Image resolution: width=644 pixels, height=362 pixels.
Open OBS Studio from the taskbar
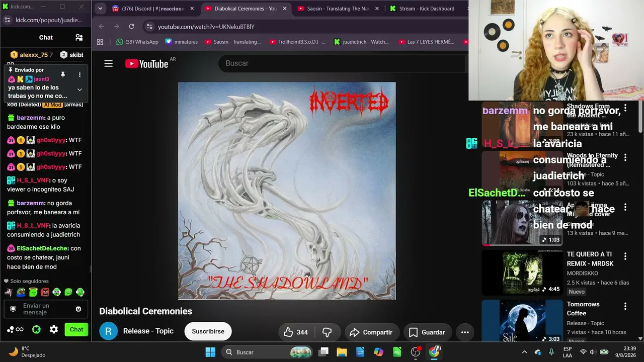click(x=416, y=352)
